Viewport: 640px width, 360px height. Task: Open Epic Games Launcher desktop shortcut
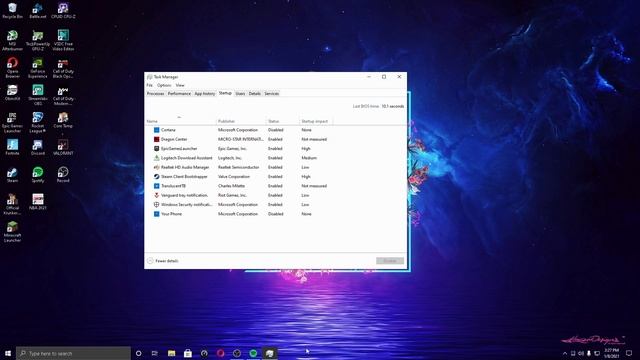click(x=12, y=122)
